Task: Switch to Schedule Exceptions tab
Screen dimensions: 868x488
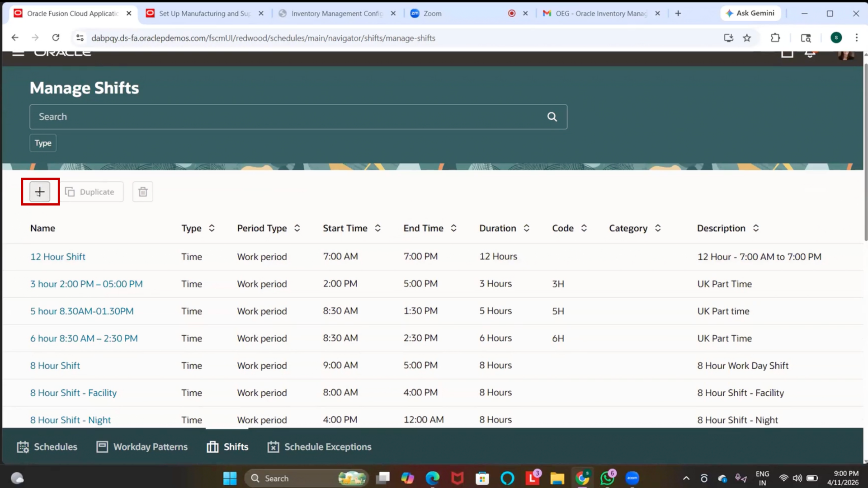Action: tap(319, 446)
